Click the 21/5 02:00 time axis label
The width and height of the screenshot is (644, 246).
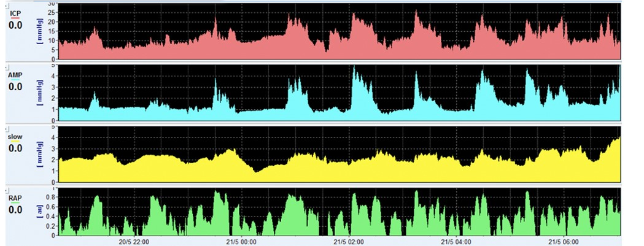pos(349,241)
